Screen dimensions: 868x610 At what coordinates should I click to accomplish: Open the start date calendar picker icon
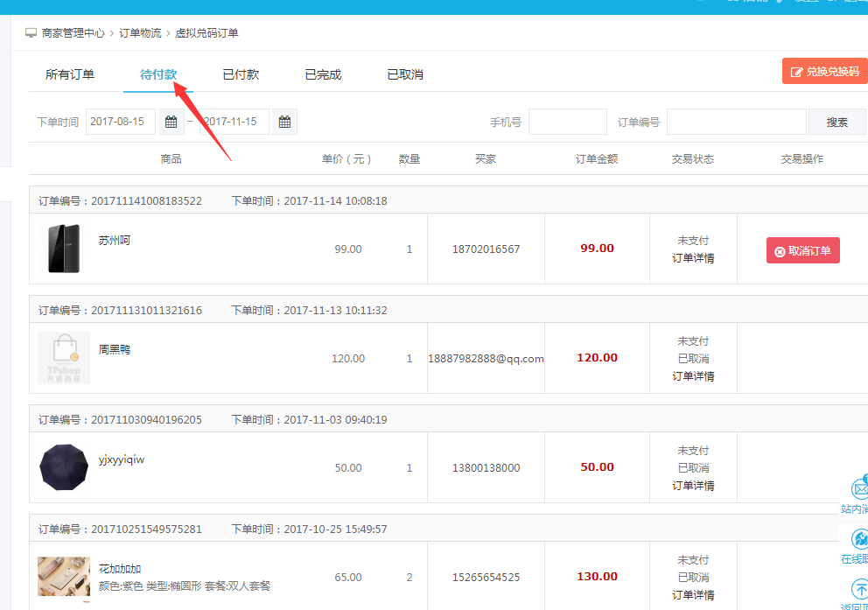(171, 122)
